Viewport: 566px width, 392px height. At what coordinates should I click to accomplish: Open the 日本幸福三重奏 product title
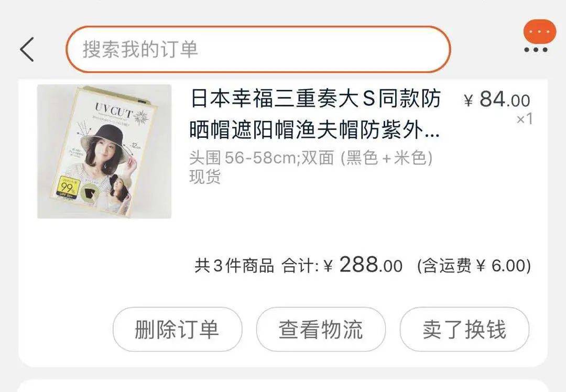pos(315,114)
